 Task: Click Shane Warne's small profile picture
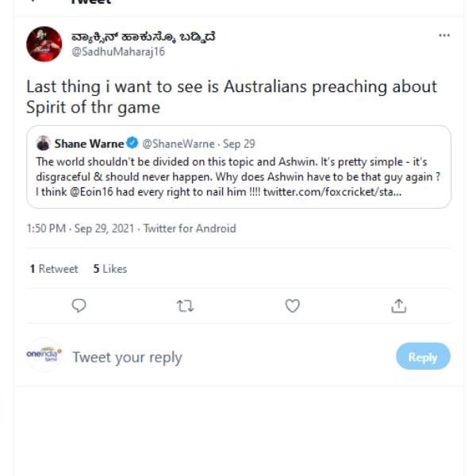coord(44,144)
